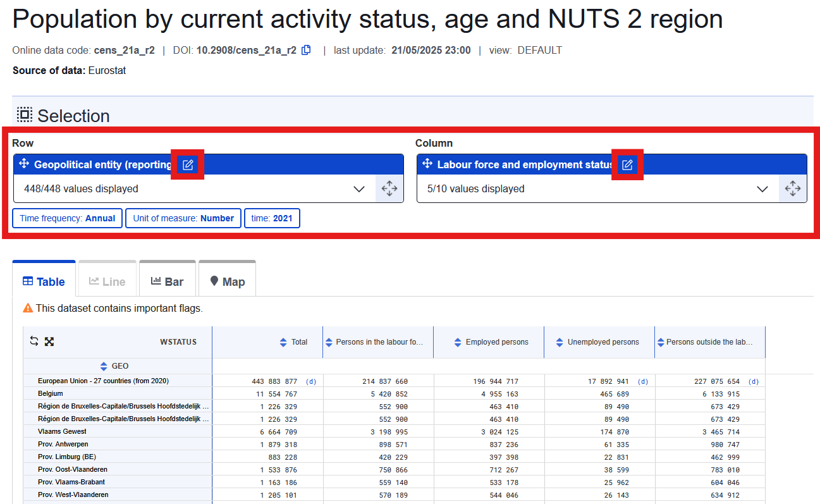Open the Map tab
The height and width of the screenshot is (504, 820).
click(x=227, y=281)
